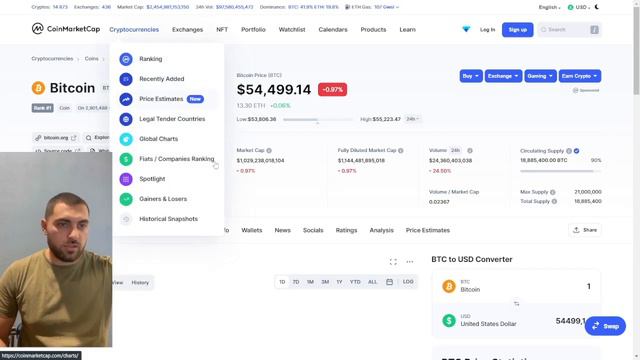Open the Watchlist nav item
The width and height of the screenshot is (640, 360).
click(x=292, y=30)
